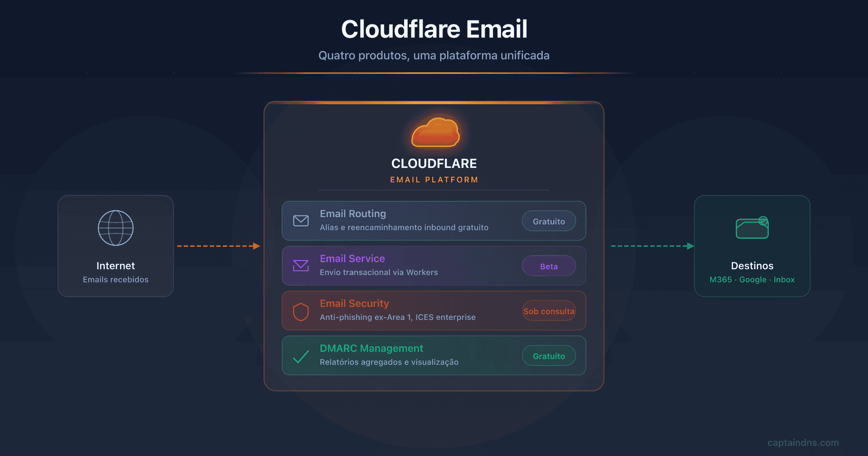
Task: Click the DMARC Management checkmark icon
Action: click(x=301, y=357)
